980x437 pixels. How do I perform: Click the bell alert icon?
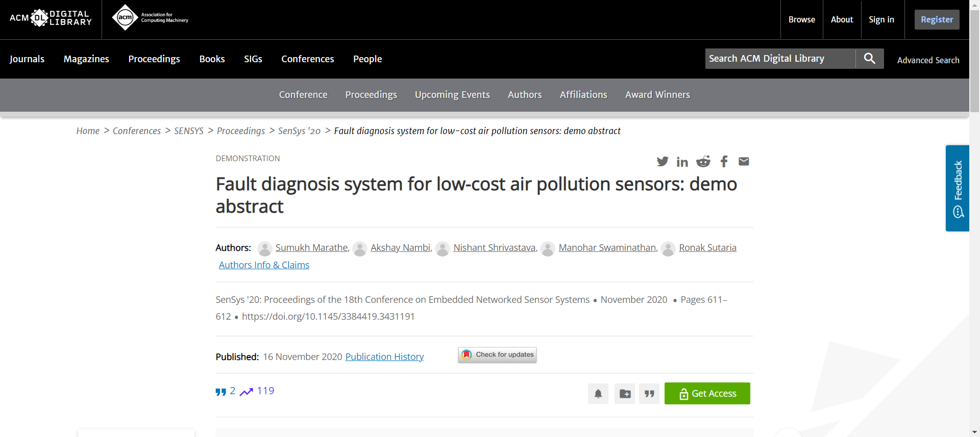[598, 394]
